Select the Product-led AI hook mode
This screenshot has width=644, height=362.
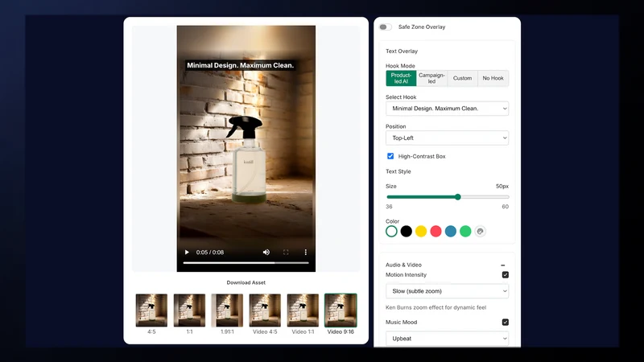401,78
